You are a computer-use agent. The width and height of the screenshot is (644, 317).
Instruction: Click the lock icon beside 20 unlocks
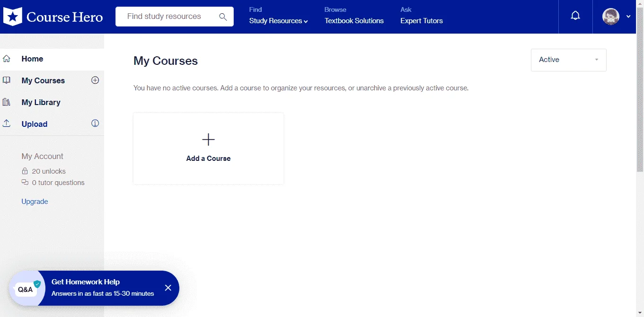coord(25,171)
